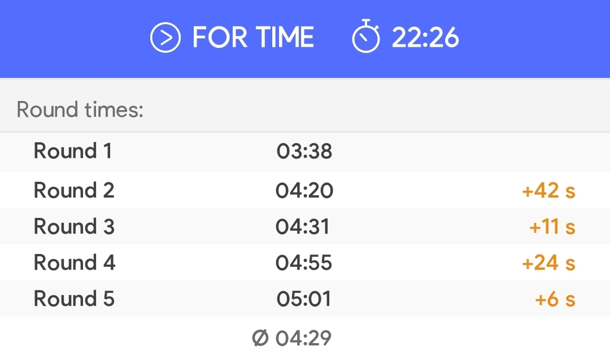Click Round 2 time 04:20

[x=304, y=191]
